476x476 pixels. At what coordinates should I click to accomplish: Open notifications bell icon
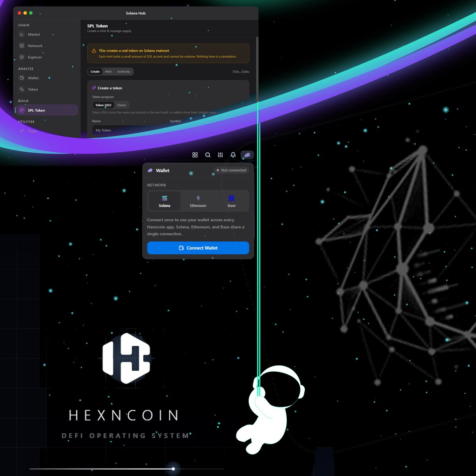coord(233,155)
